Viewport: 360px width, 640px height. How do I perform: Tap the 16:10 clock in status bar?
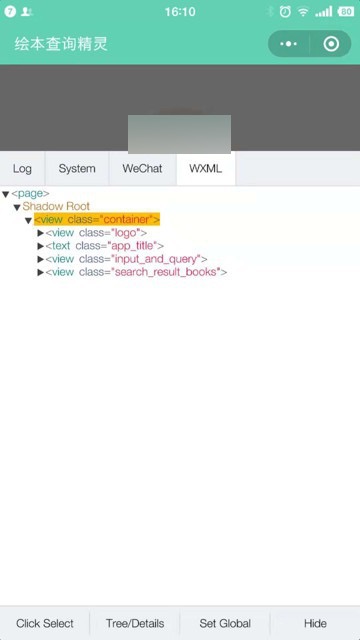[180, 12]
